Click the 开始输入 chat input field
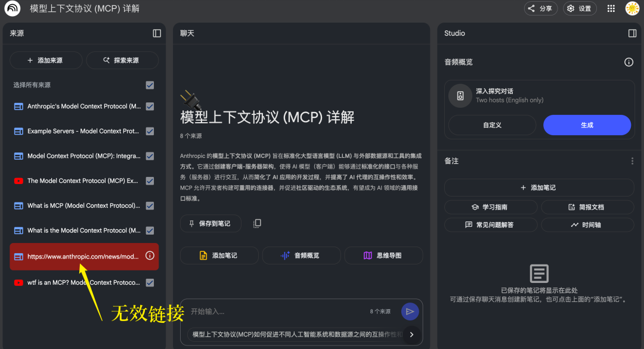The height and width of the screenshot is (349, 644). click(277, 311)
